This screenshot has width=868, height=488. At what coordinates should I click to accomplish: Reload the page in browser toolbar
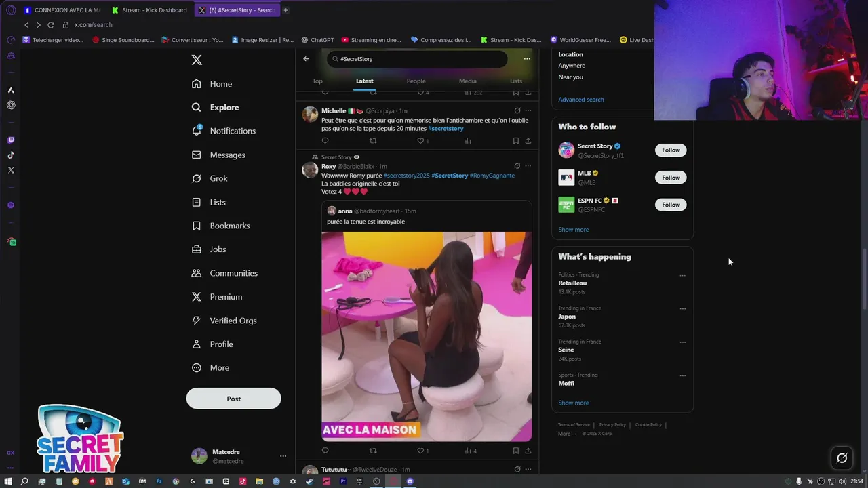(x=50, y=25)
